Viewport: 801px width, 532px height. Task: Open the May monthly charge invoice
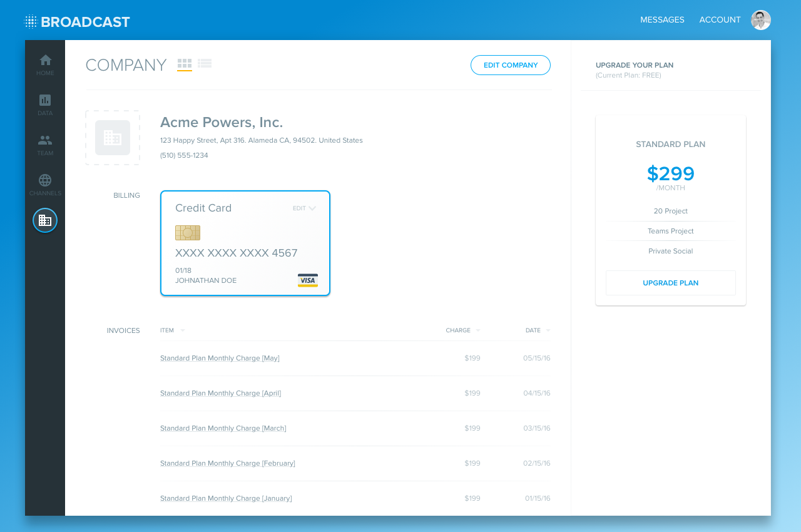(220, 358)
